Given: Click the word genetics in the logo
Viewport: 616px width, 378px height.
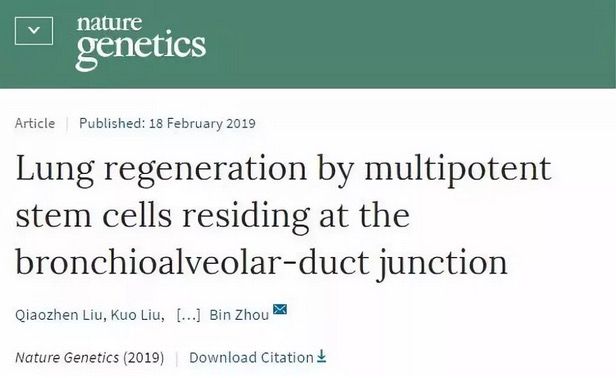Looking at the screenshot, I should (141, 50).
